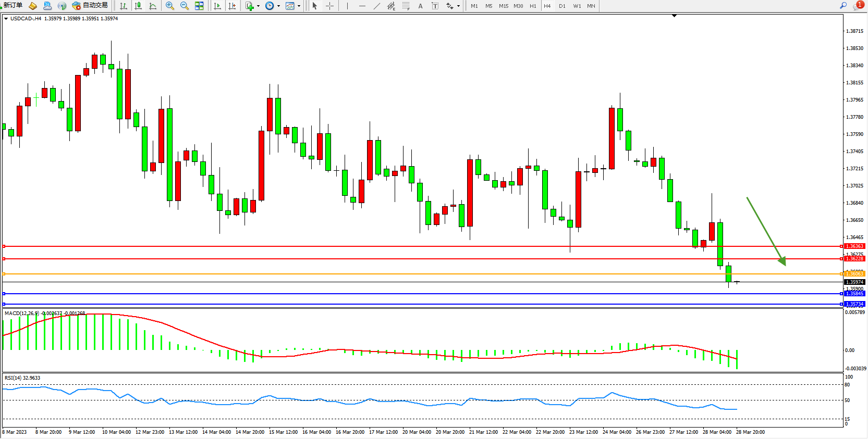The height and width of the screenshot is (439, 868).
Task: Click the zoom in magnifier icon
Action: click(169, 6)
